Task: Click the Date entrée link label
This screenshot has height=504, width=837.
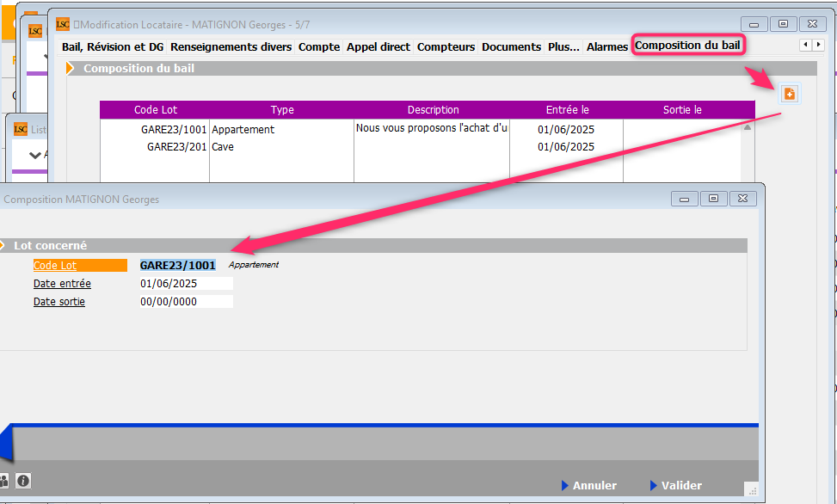Action: point(62,284)
